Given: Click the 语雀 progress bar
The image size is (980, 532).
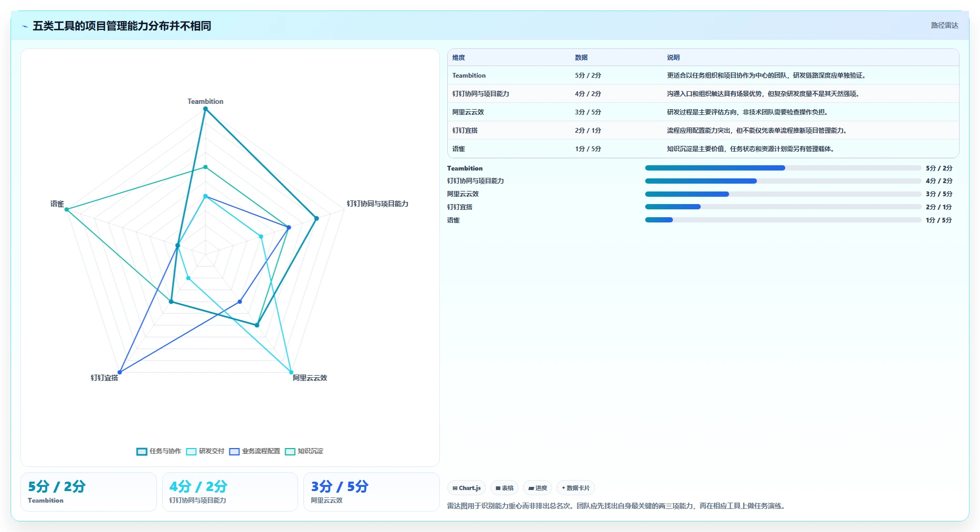Looking at the screenshot, I should click(x=783, y=220).
